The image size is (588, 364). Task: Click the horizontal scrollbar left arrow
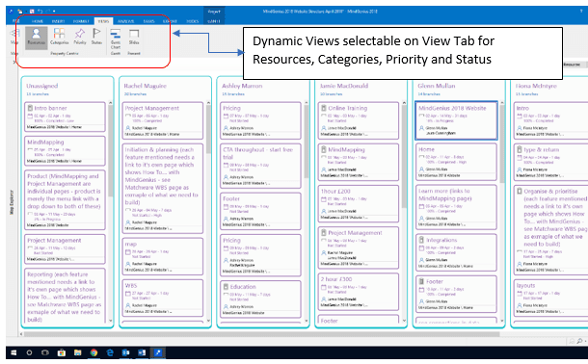pos(22,334)
